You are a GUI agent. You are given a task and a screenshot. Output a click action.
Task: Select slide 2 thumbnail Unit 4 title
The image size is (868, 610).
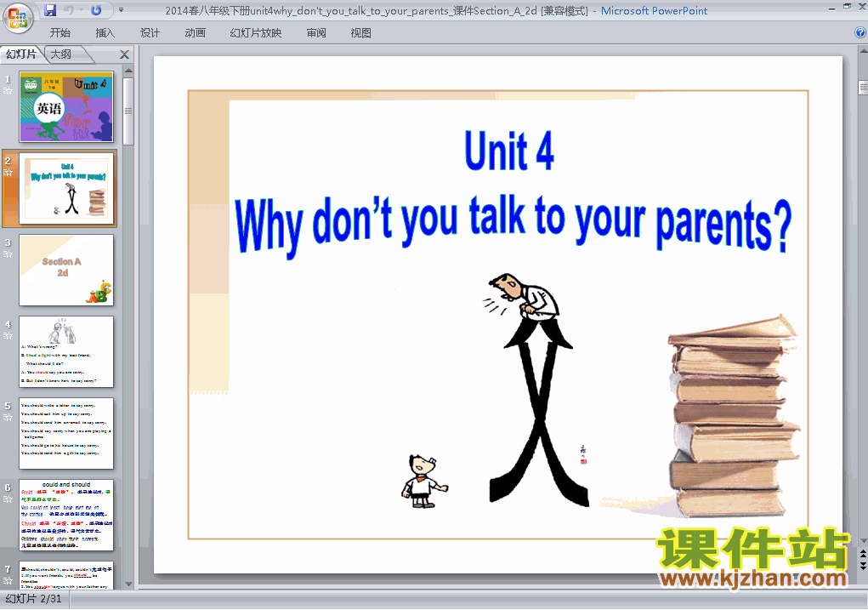click(66, 188)
